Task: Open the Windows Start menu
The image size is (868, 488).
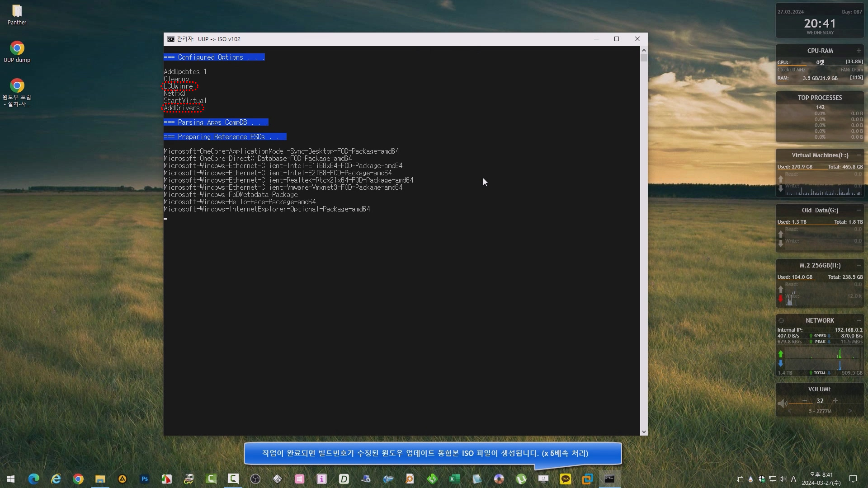Action: 11,479
